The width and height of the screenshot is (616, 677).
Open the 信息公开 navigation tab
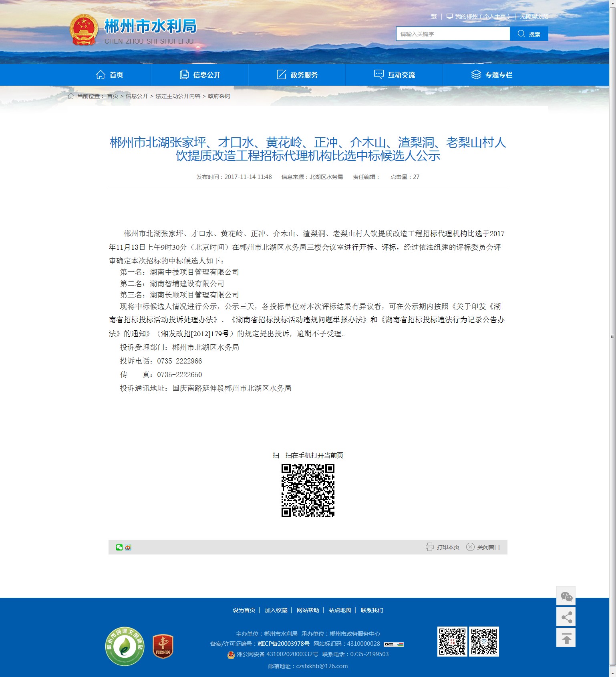[200, 75]
